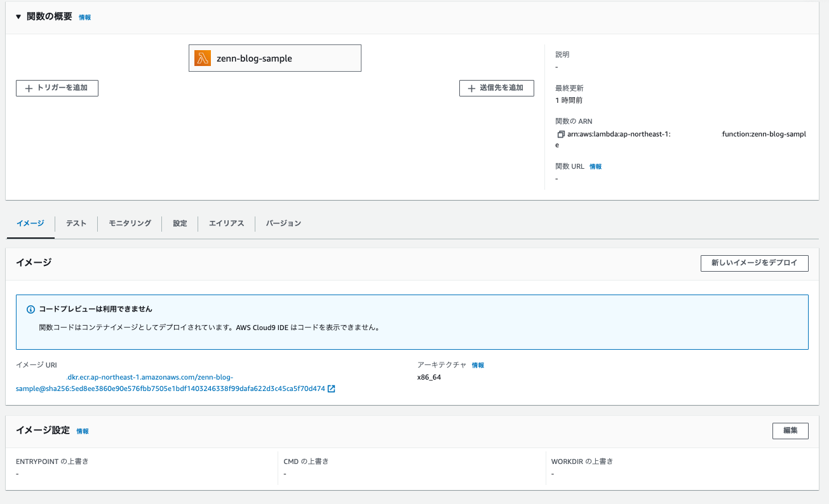The image size is (829, 504).
Task: Click the function ARN text
Action: 680,140
